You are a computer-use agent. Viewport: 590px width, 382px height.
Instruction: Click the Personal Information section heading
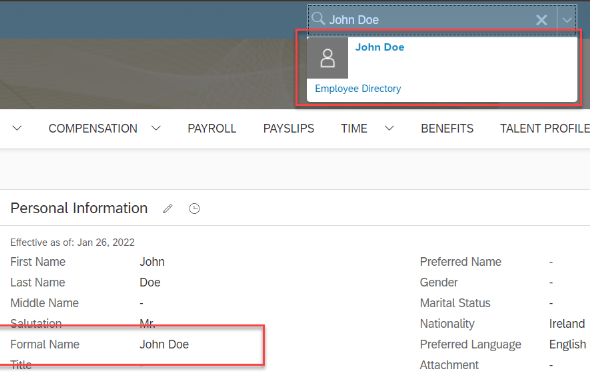pyautogui.click(x=79, y=208)
